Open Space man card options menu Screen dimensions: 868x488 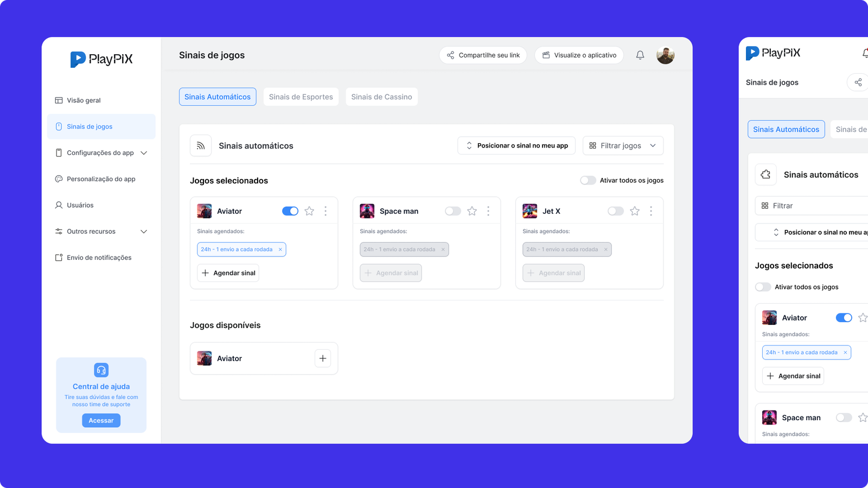click(x=488, y=211)
